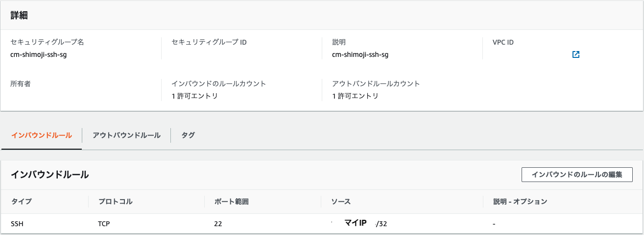Switch to the インバウンドルール tab
This screenshot has height=235, width=644.
pyautogui.click(x=42, y=135)
